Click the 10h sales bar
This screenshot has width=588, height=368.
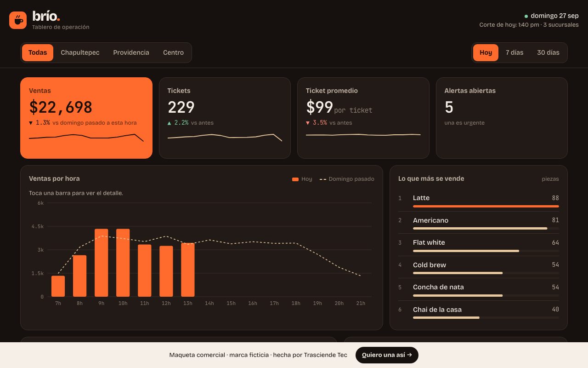click(x=123, y=263)
